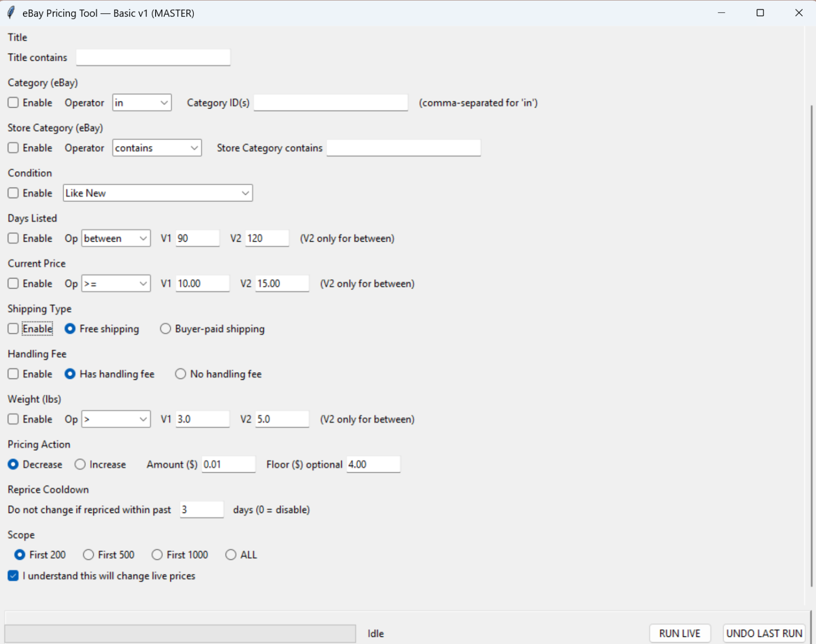Viewport: 816px width, 644px height.
Task: Open the 'Like New' condition dropdown
Action: point(158,193)
